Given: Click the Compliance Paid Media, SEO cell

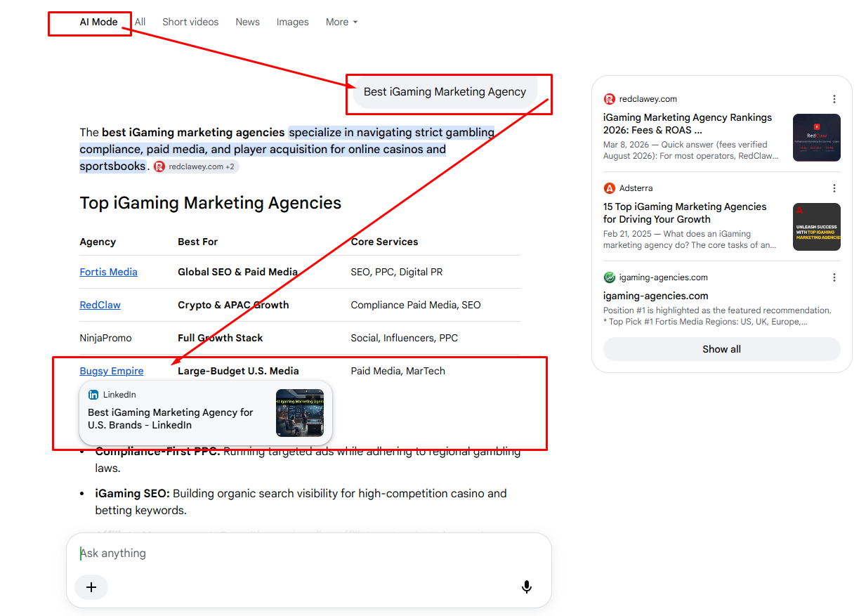Looking at the screenshot, I should click(x=416, y=305).
